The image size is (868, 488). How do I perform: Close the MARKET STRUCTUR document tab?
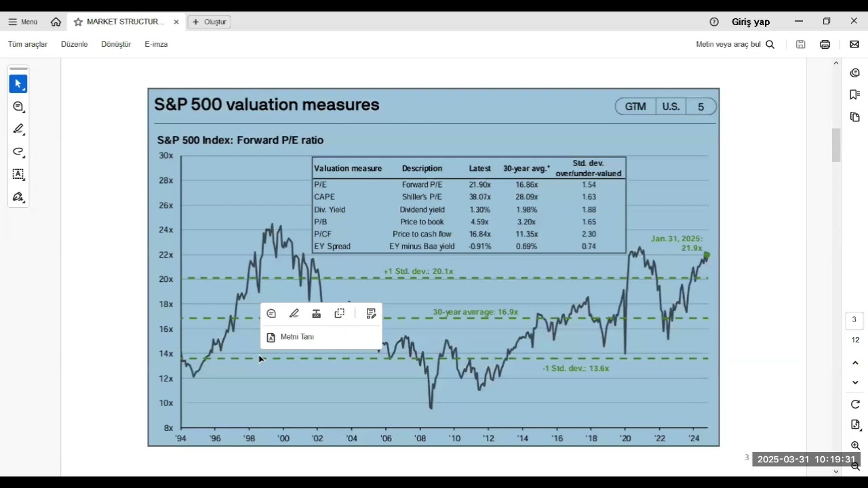pos(176,22)
